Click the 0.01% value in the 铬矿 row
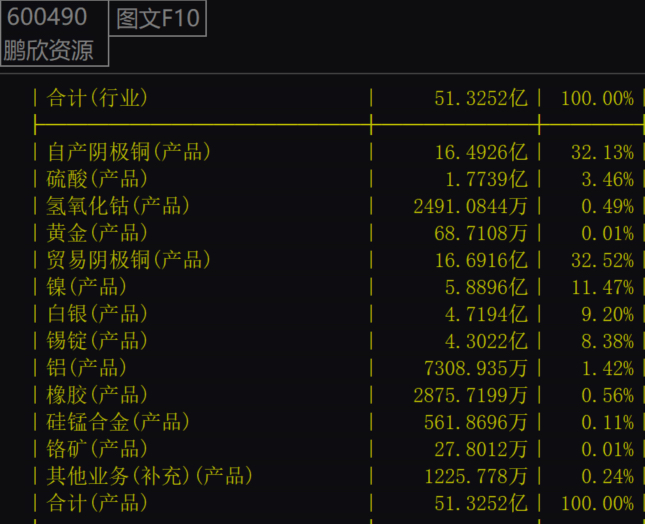Screen dimensions: 645x524 608,450
